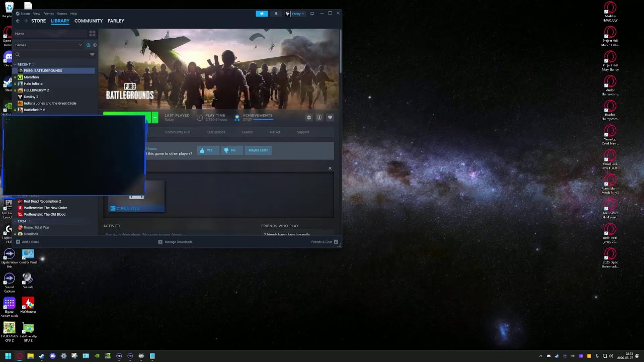Image resolution: width=644 pixels, height=362 pixels.
Task: Open advanced filter options icon in library search
Action: 92,54
